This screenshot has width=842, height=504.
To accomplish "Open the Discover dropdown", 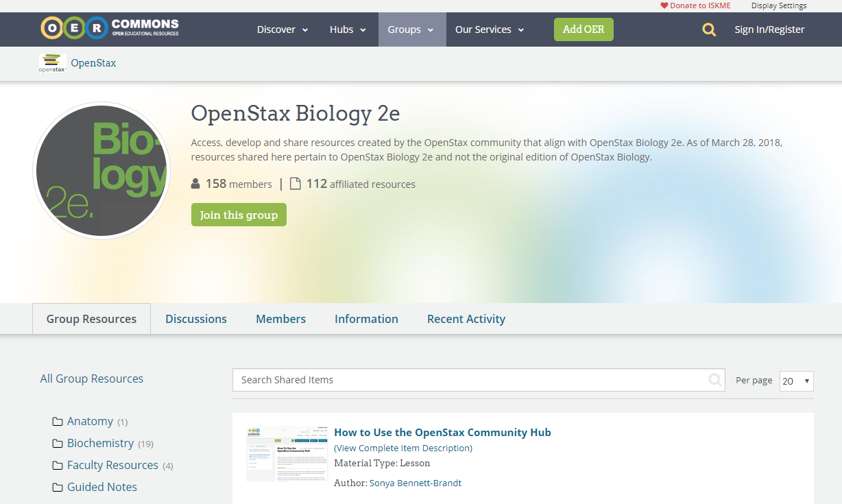I will click(282, 29).
